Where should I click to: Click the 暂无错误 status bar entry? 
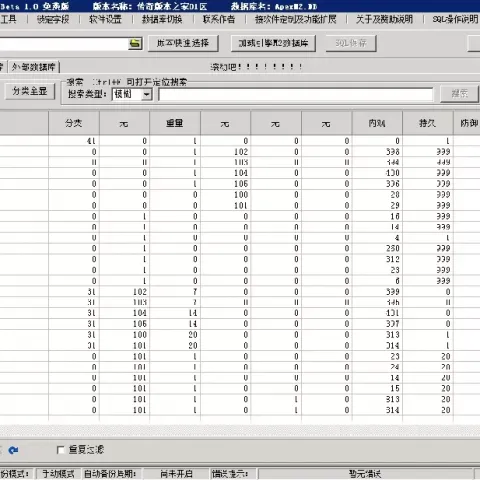(x=365, y=474)
